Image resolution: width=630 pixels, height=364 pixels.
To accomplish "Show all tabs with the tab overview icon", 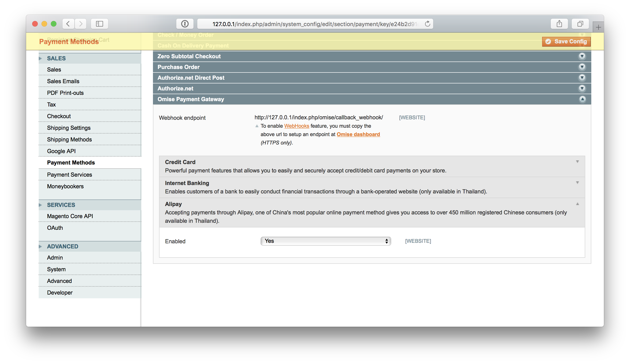I will 580,24.
